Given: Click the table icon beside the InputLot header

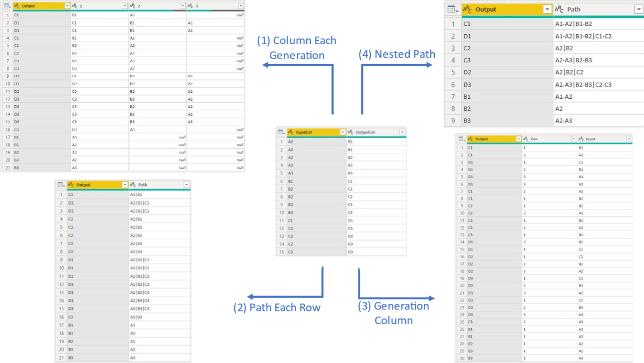Looking at the screenshot, I should point(281,132).
